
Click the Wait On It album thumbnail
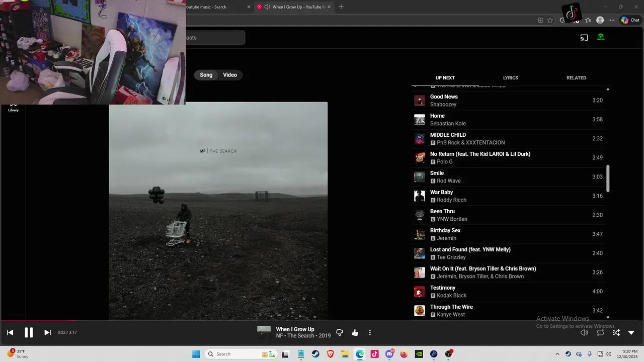pos(420,273)
